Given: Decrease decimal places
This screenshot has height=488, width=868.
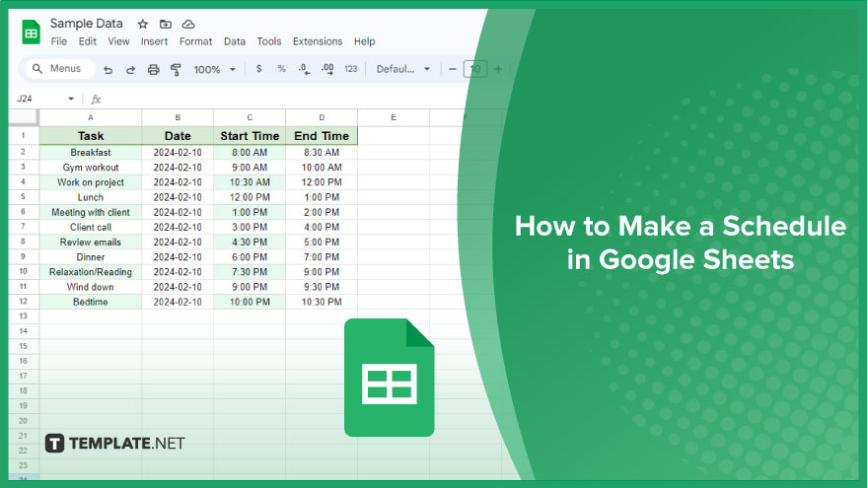Looking at the screenshot, I should click(304, 69).
